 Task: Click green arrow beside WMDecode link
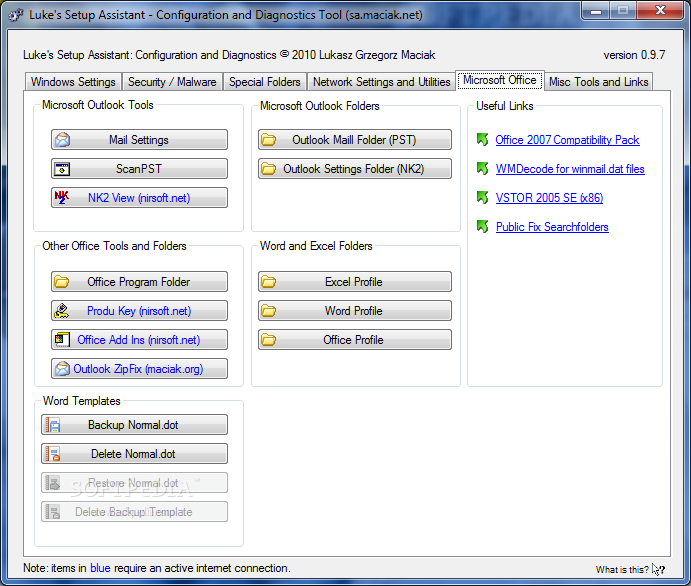pyautogui.click(x=483, y=169)
